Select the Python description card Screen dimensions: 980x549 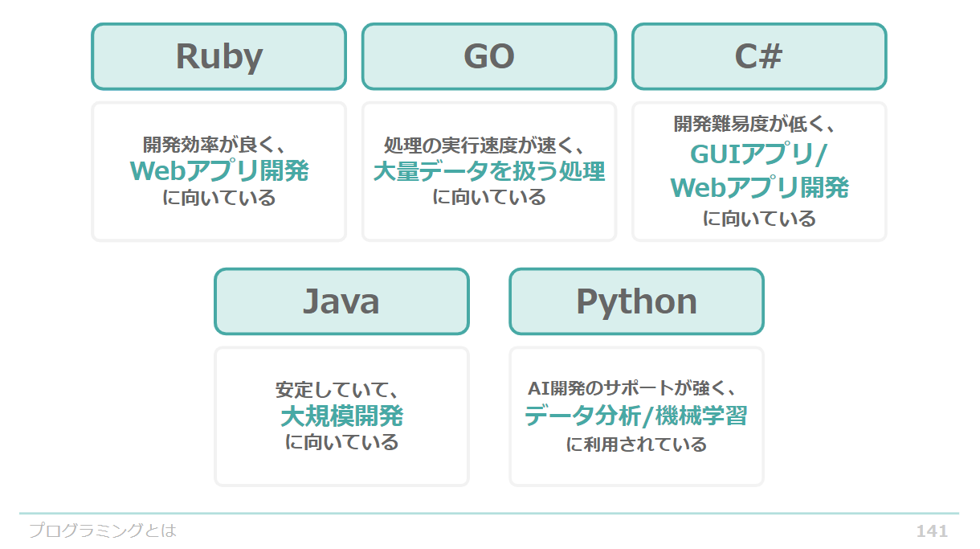[x=636, y=416]
